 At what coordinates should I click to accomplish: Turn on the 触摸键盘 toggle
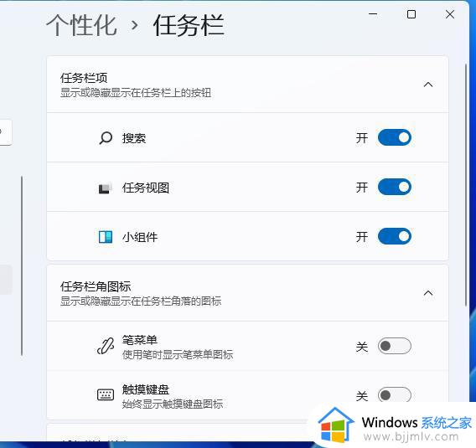coord(395,395)
